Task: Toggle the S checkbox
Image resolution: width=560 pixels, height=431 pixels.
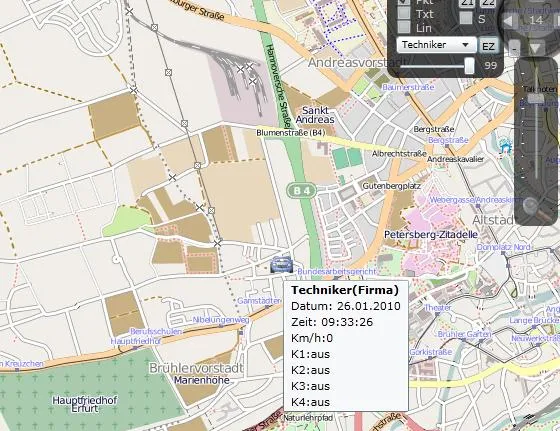Action: click(466, 18)
